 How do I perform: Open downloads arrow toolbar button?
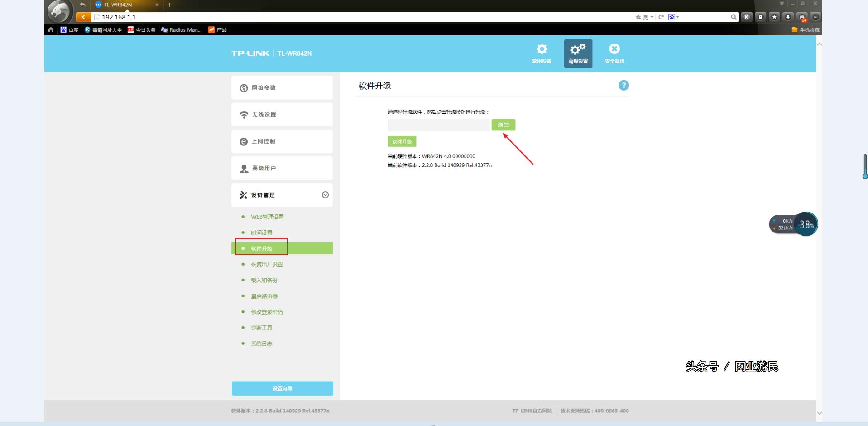[x=788, y=17]
